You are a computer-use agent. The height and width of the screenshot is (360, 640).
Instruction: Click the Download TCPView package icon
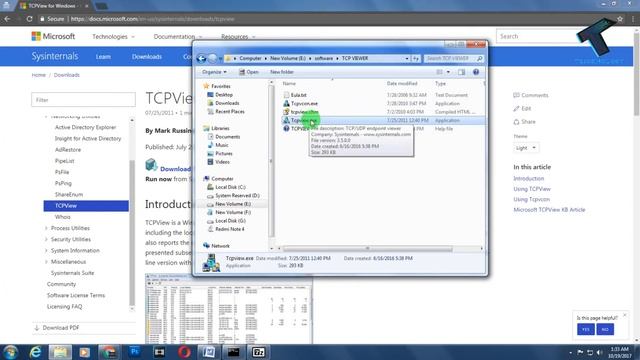(x=151, y=164)
